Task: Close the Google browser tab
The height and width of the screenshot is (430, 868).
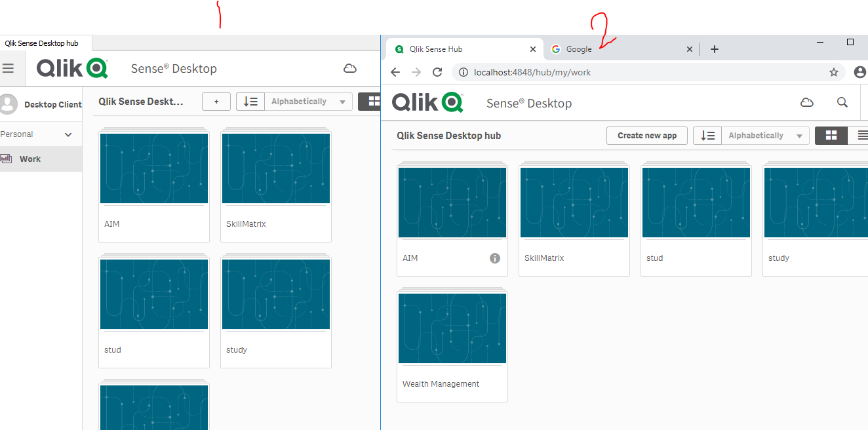Action: click(x=689, y=49)
